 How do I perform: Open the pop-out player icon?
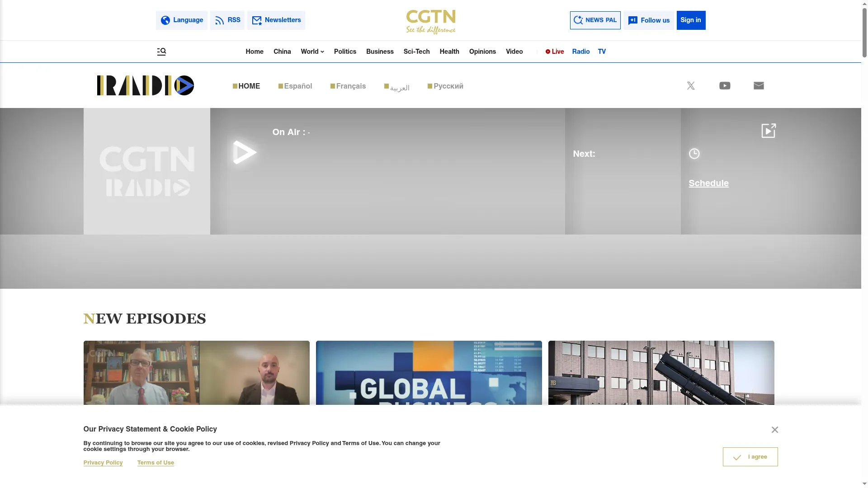click(769, 131)
